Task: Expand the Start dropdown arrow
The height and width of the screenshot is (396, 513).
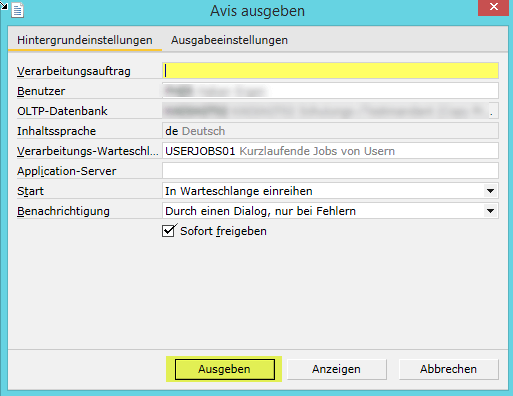Action: coord(490,191)
